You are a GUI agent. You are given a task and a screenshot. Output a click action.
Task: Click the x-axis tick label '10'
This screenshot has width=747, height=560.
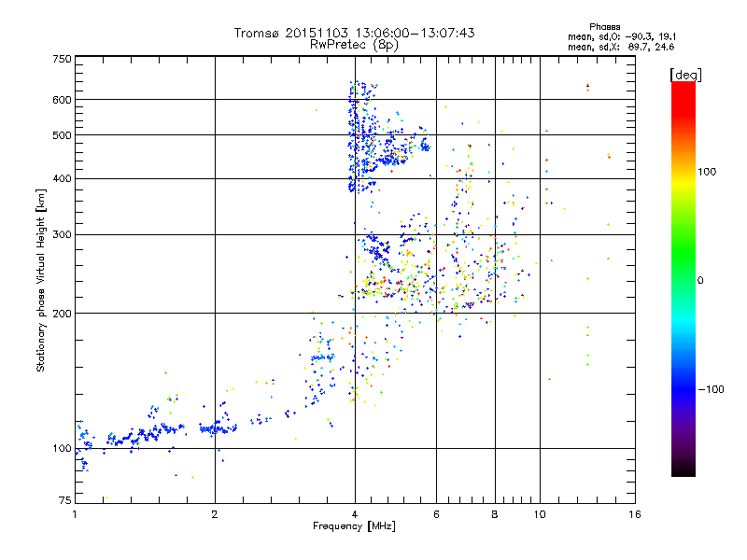(540, 514)
